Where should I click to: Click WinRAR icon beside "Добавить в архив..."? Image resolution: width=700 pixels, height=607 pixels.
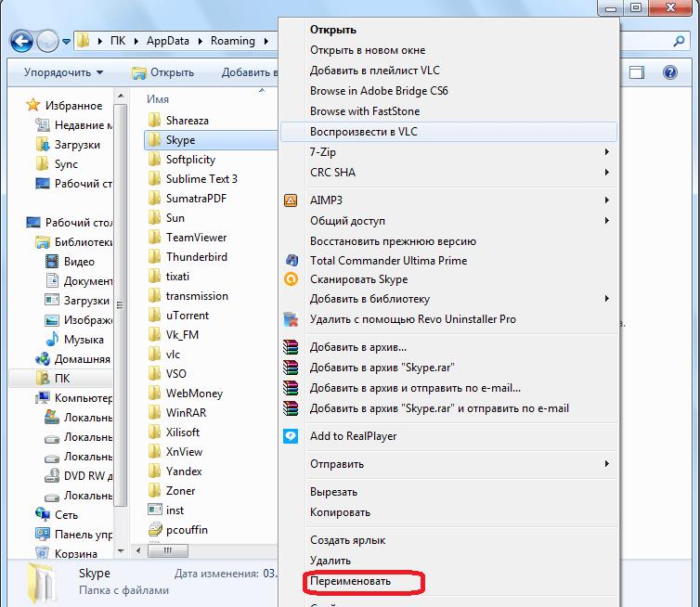[x=292, y=348]
